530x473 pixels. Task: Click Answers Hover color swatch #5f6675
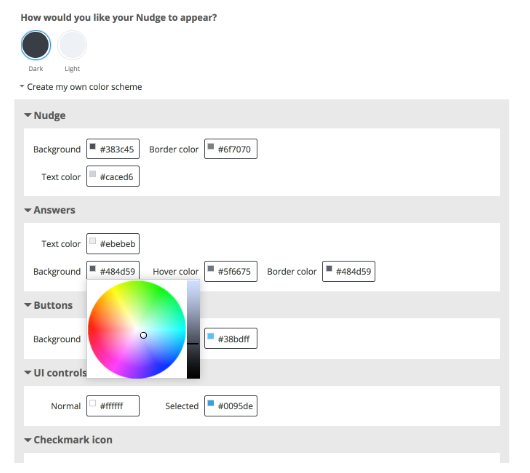click(211, 269)
